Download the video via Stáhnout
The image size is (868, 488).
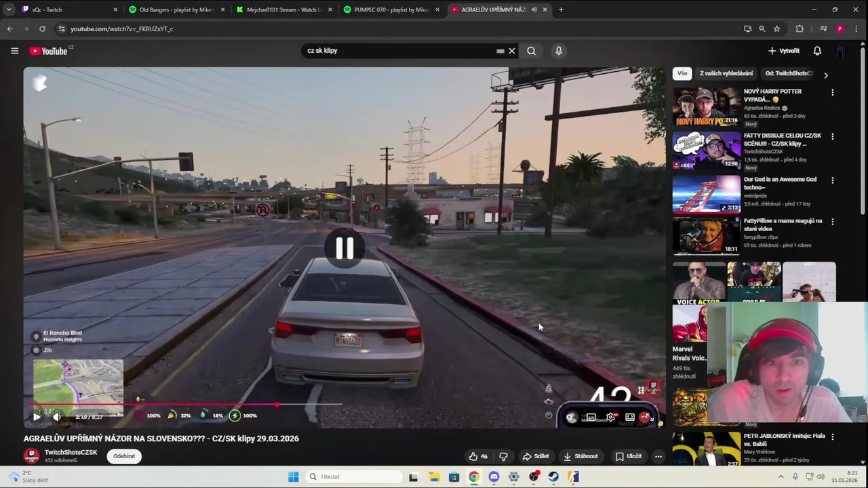(580, 456)
